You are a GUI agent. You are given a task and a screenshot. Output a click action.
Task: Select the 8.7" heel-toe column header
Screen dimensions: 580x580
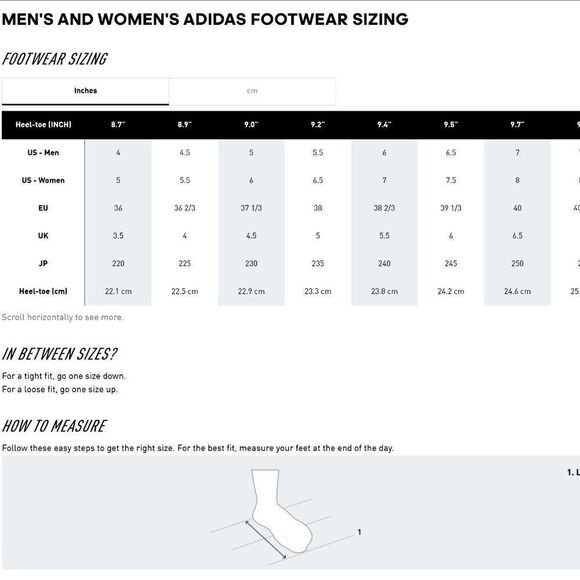(118, 125)
